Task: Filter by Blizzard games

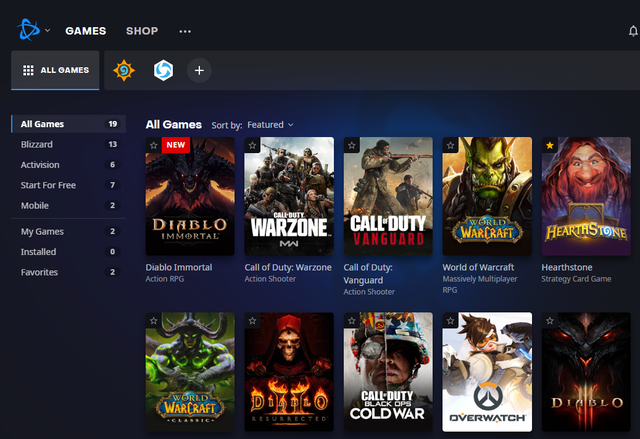Action: [69, 144]
